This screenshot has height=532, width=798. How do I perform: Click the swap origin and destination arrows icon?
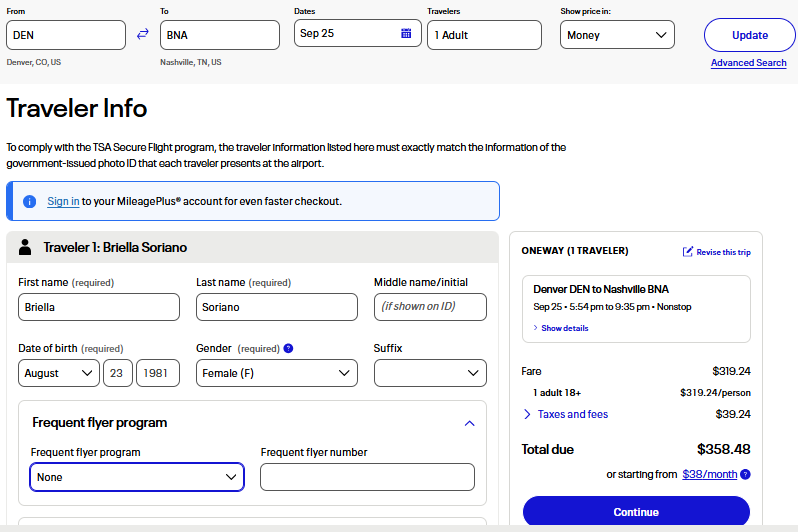(x=142, y=34)
